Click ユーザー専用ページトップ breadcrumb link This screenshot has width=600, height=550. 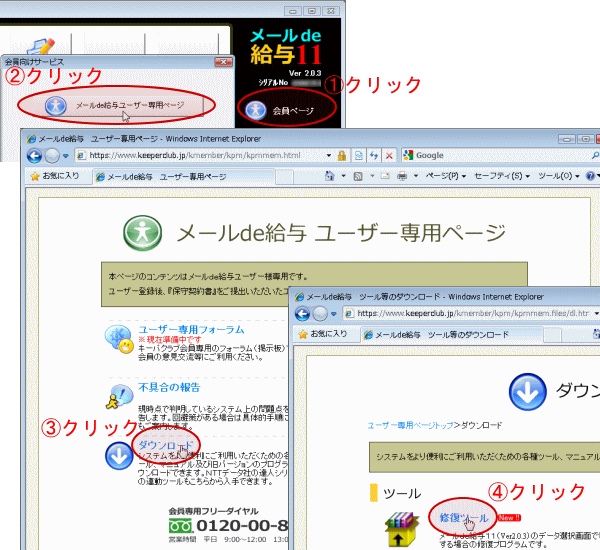tap(410, 425)
